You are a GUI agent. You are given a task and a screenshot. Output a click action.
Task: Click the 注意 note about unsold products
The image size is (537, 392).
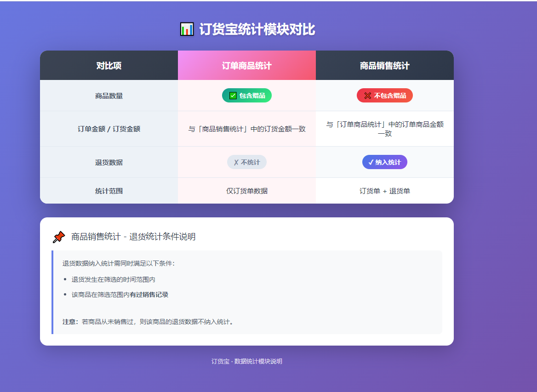click(x=148, y=322)
